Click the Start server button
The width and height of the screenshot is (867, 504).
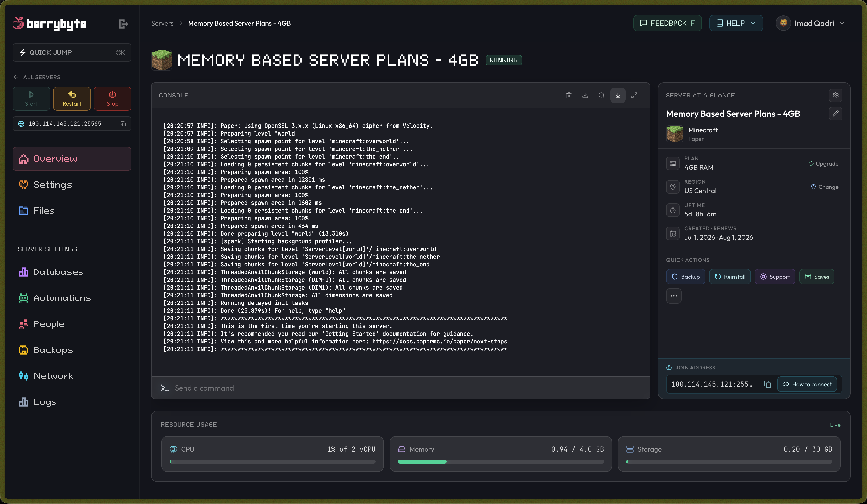tap(31, 99)
